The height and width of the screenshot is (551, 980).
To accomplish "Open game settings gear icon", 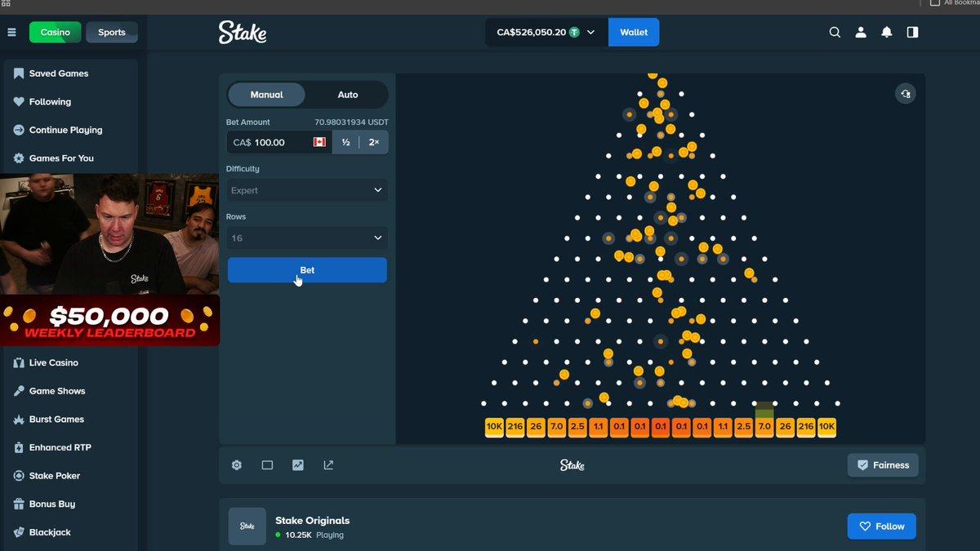I will pyautogui.click(x=237, y=465).
